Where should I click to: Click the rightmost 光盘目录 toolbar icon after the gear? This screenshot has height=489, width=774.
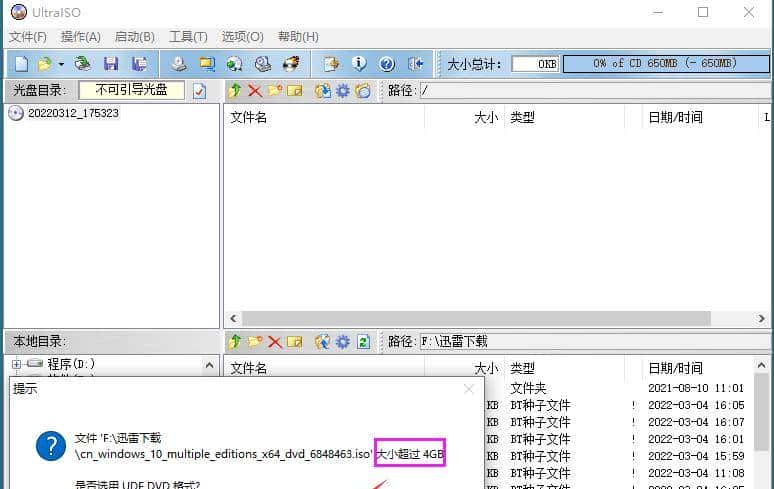click(363, 91)
